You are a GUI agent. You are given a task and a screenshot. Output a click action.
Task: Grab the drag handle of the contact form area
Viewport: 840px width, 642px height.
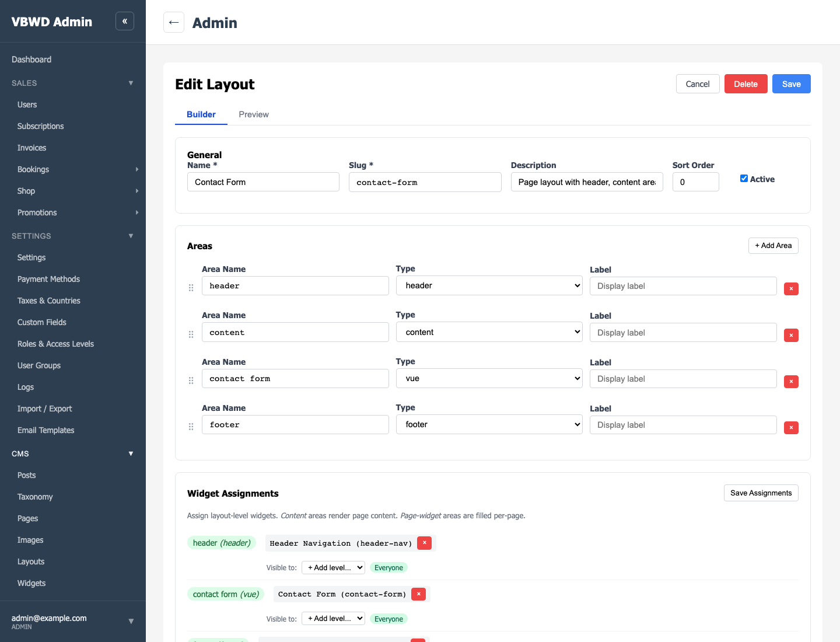[x=191, y=381]
